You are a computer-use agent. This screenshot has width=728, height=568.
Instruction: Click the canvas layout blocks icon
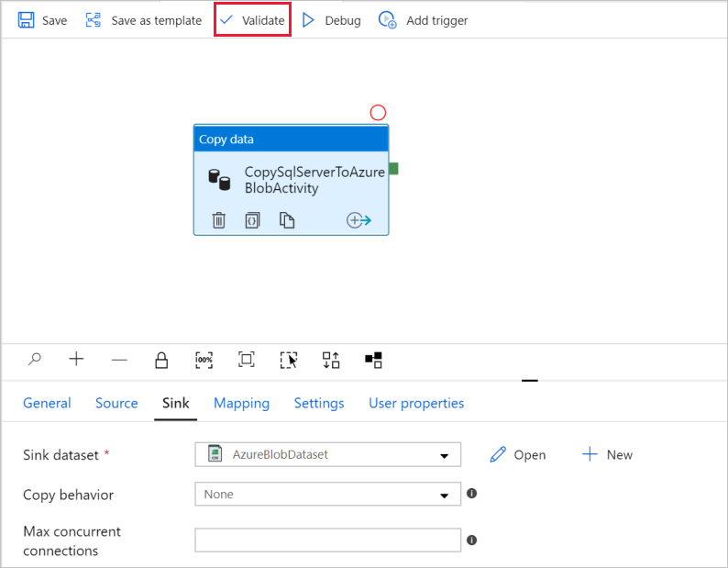pyautogui.click(x=374, y=360)
